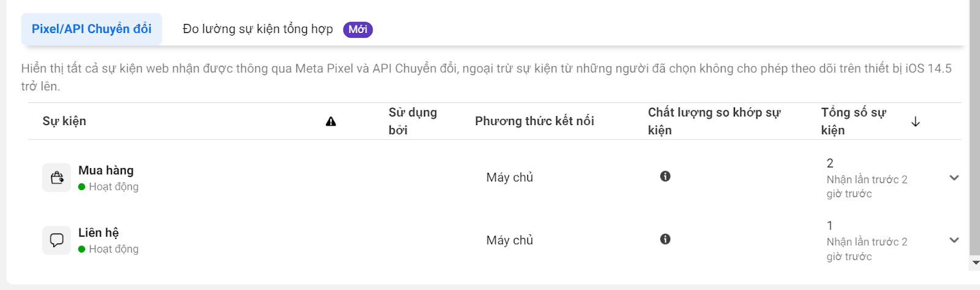This screenshot has width=980, height=290.
Task: Click the Mua hàng shopping bag icon
Action: click(57, 178)
